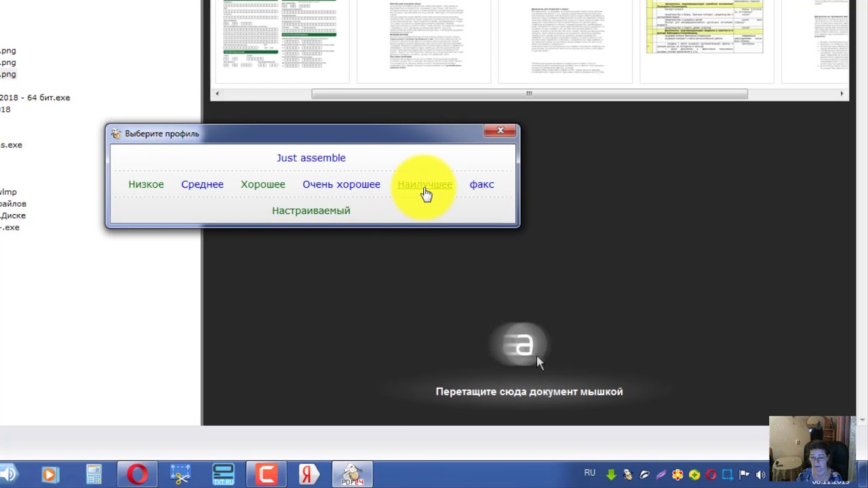This screenshot has width=868, height=488.
Task: Select the third page thumbnail
Action: (x=566, y=41)
